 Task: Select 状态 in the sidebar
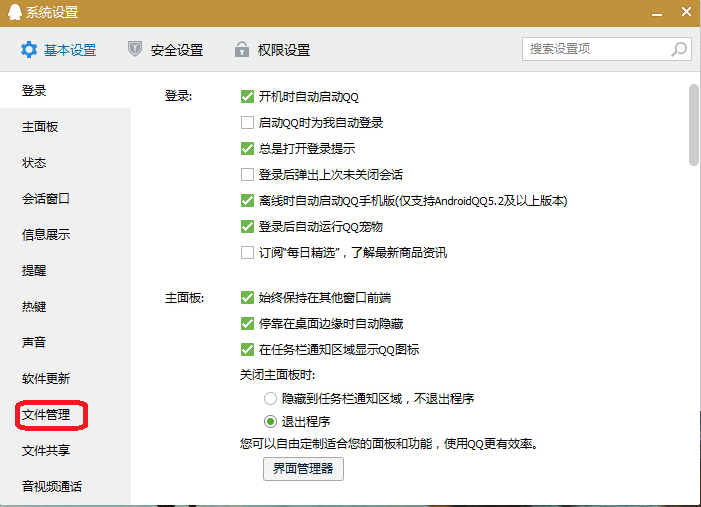click(x=65, y=163)
